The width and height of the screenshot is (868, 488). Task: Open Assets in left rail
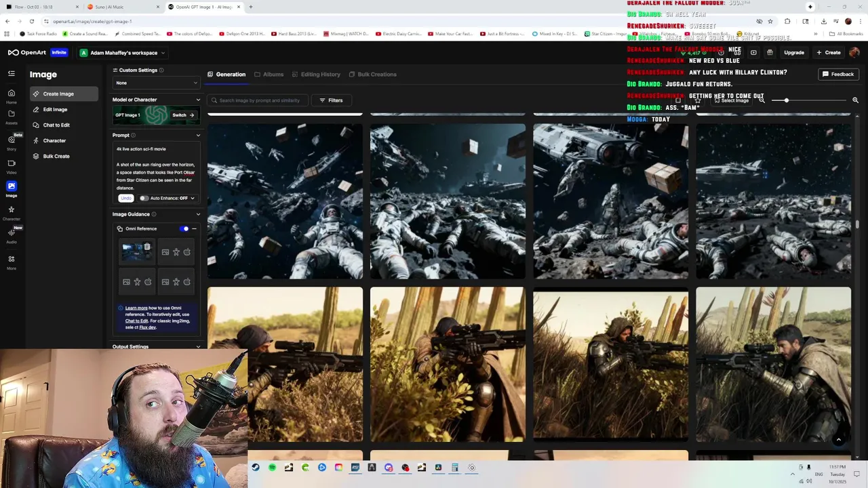[x=12, y=117]
